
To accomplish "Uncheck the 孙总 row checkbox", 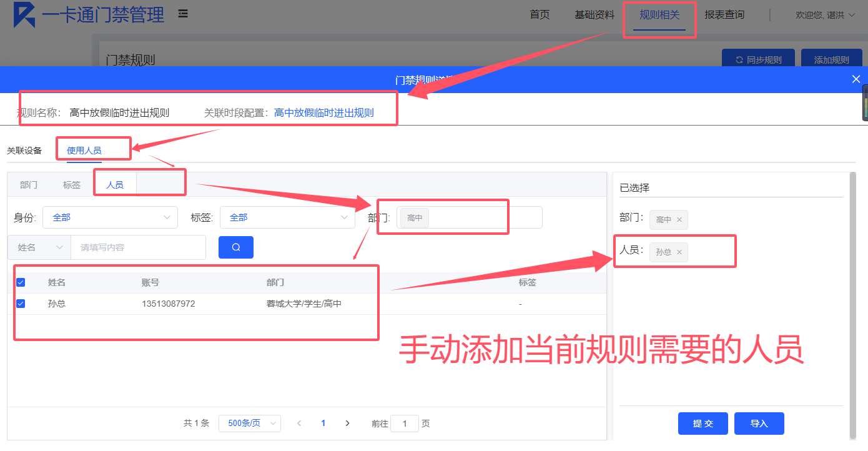I will point(21,304).
